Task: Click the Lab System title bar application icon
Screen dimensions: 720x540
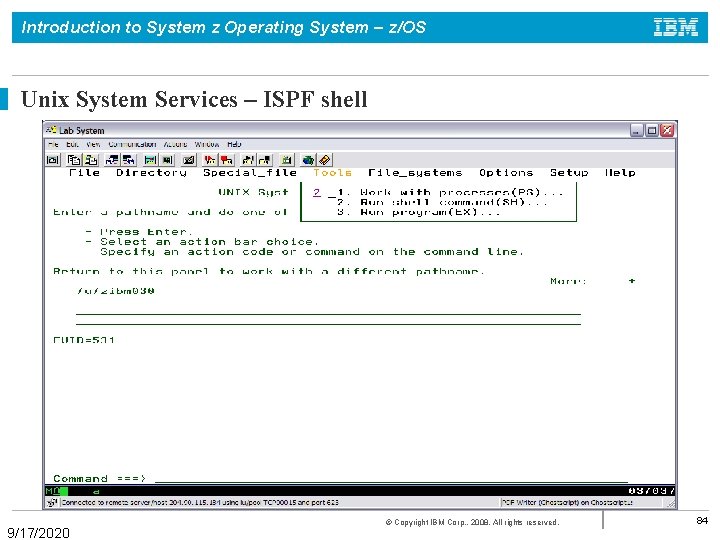Action: [x=51, y=130]
